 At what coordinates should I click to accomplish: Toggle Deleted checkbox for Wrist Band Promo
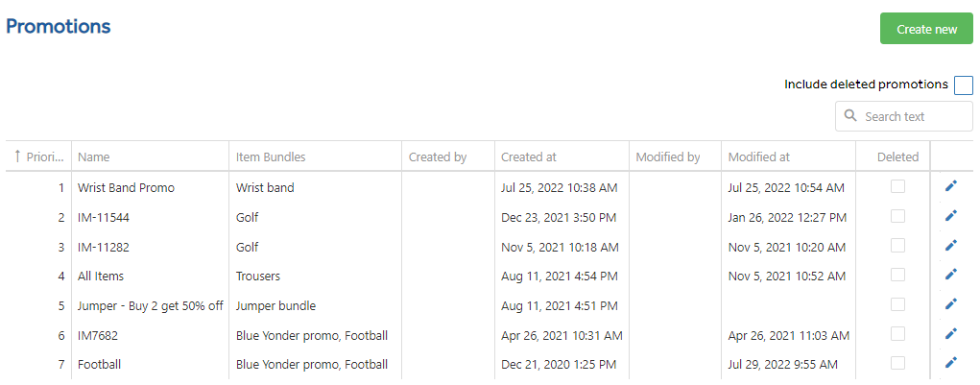coord(897,186)
